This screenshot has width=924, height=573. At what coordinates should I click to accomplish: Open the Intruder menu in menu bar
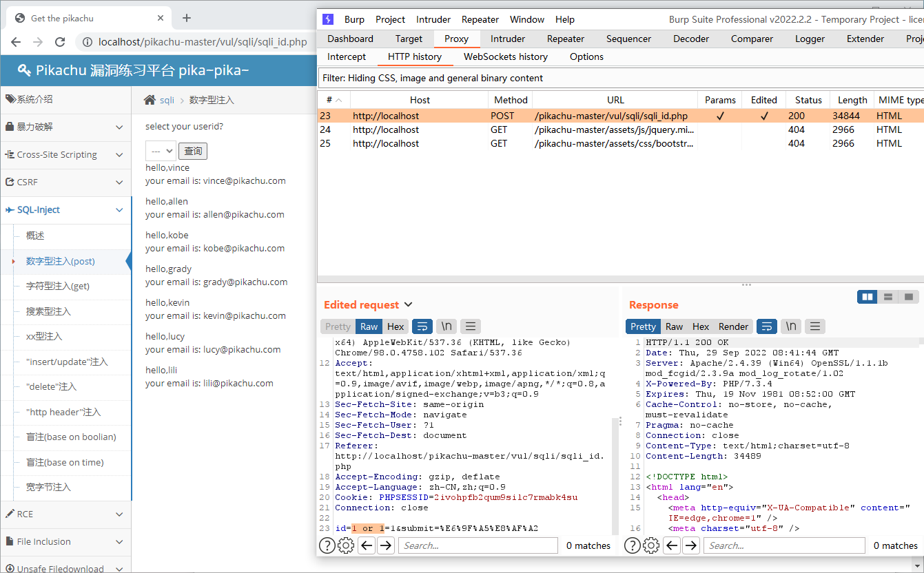433,19
